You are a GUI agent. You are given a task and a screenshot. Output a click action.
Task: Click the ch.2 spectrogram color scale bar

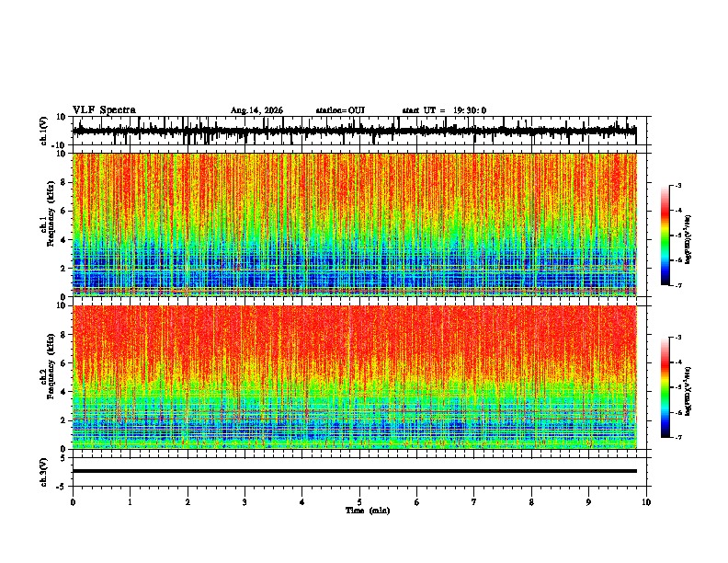point(665,387)
